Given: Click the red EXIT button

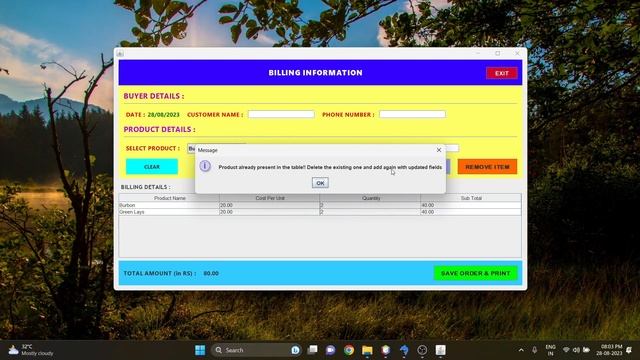Looking at the screenshot, I should (502, 73).
